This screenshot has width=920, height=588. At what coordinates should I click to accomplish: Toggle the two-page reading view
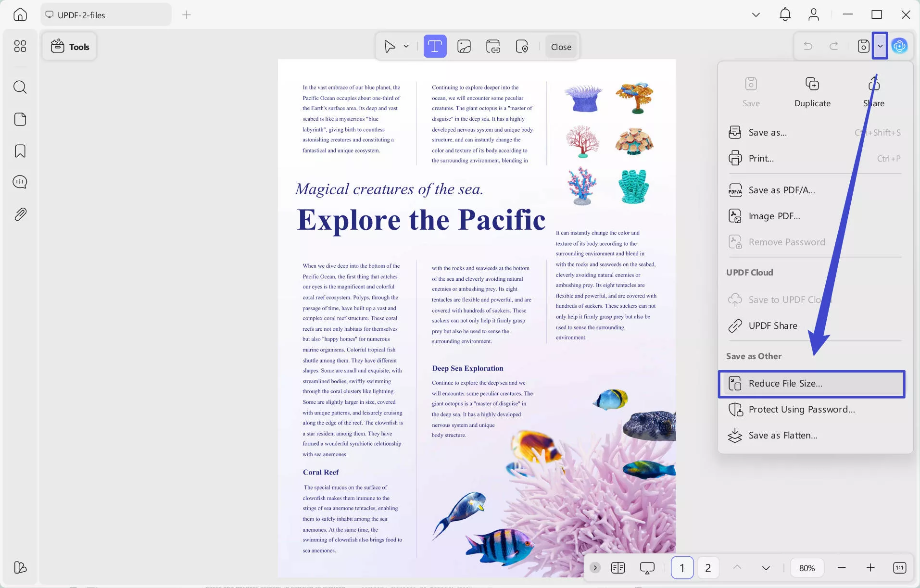618,568
